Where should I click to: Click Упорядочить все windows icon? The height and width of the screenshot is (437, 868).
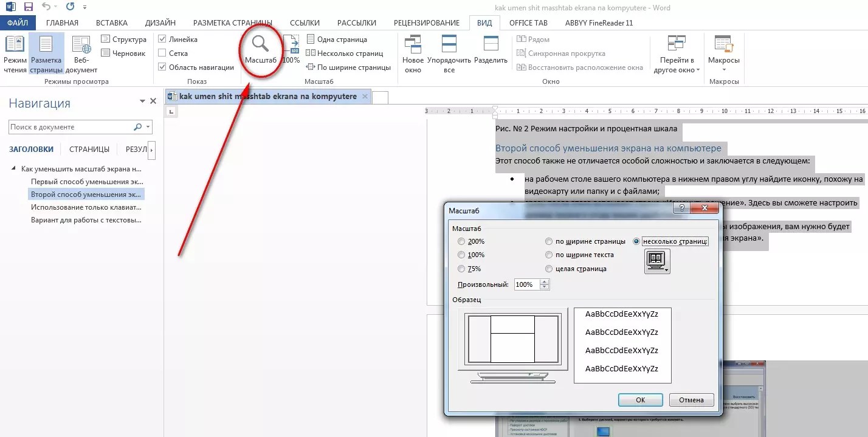(x=449, y=53)
